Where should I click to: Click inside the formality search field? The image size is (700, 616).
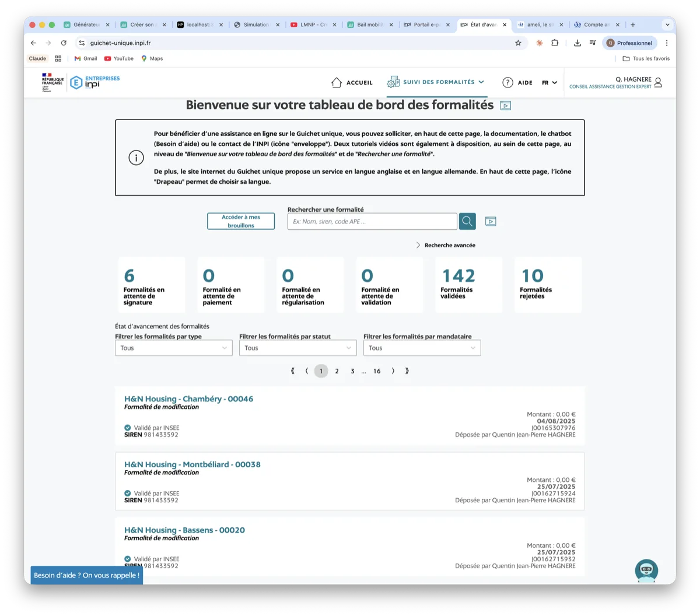coord(372,221)
